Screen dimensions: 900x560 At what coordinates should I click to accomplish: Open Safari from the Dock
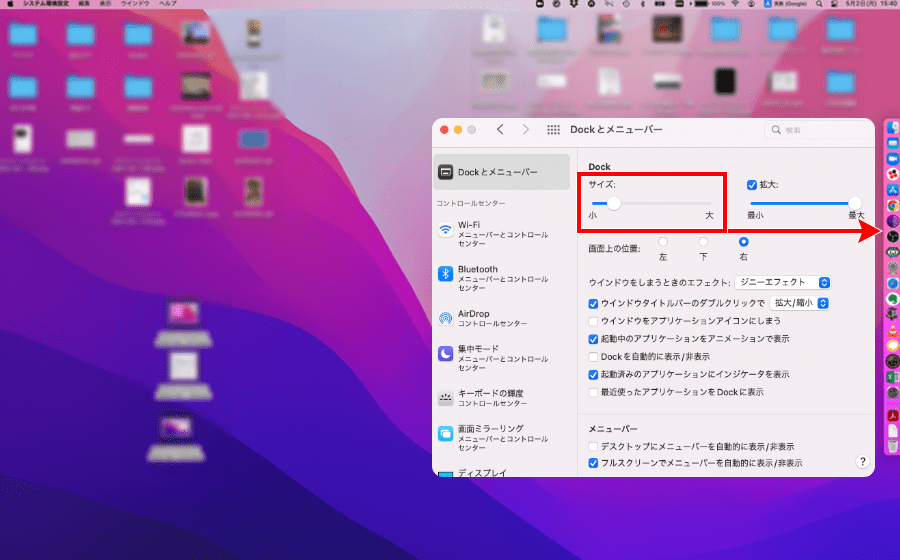click(x=893, y=283)
